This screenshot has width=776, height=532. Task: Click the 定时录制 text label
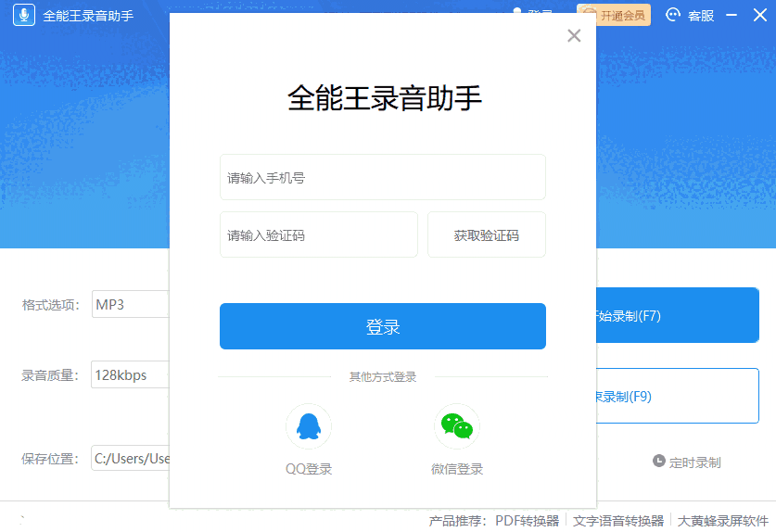(694, 462)
